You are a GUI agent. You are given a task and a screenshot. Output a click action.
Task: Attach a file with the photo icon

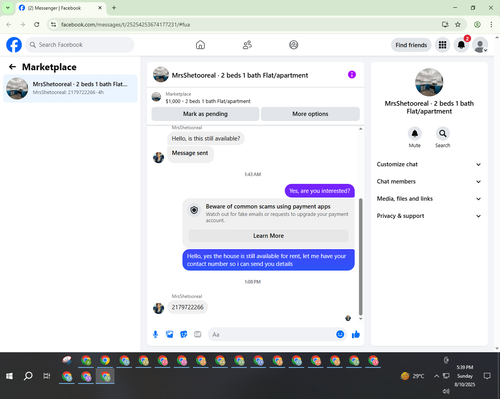pos(169,334)
